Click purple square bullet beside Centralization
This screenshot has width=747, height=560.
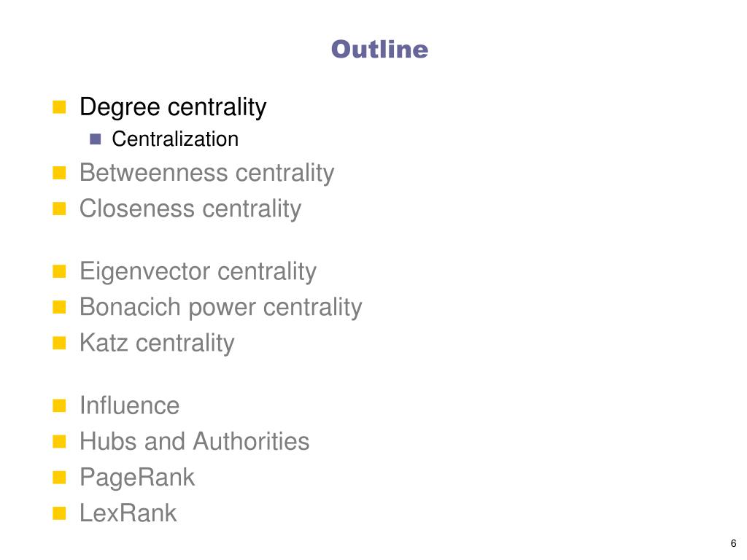click(x=96, y=139)
